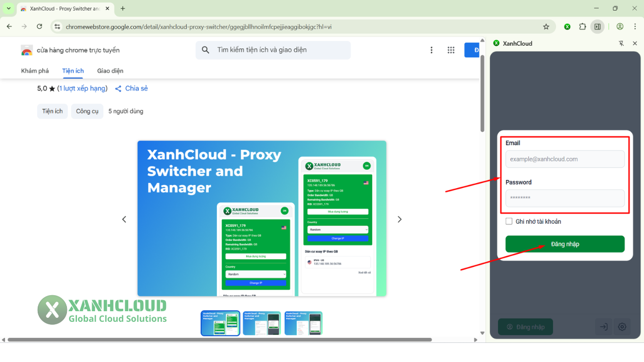Open the Extensions puzzle icon
The width and height of the screenshot is (644, 362).
(x=583, y=27)
